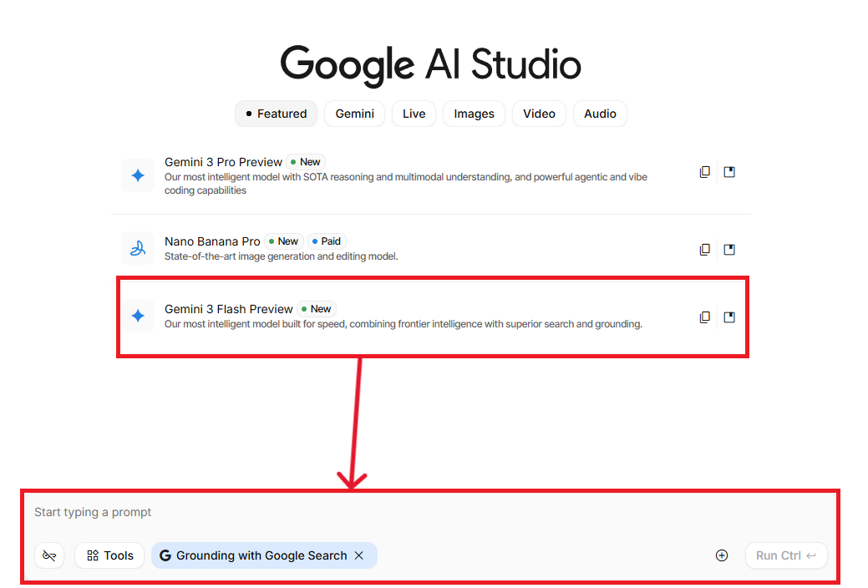Open the Gemini 3 Pro Preview docs icon

(x=729, y=172)
